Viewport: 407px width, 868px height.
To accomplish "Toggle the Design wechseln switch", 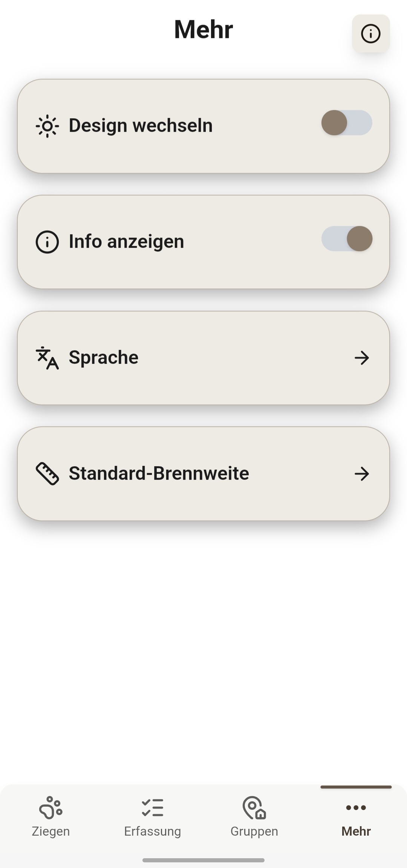I will pos(347,123).
